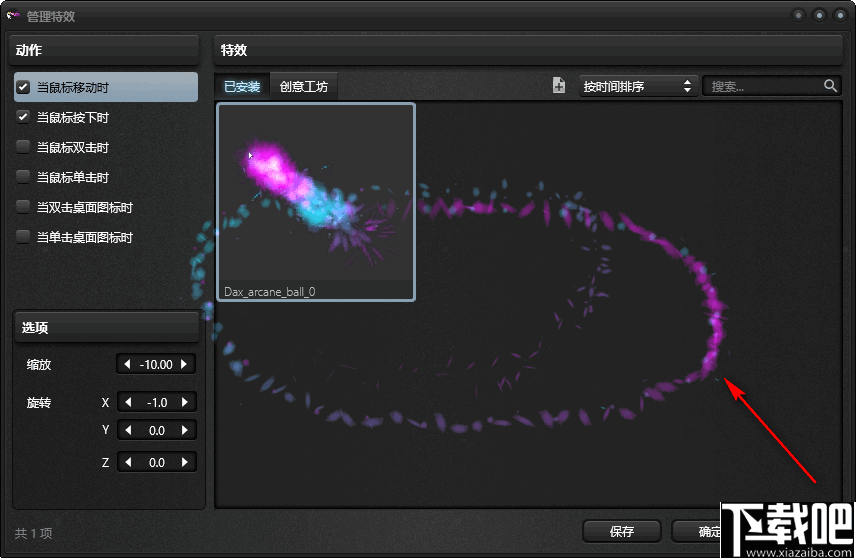
Task: Click the 缩放 label
Action: point(39,364)
